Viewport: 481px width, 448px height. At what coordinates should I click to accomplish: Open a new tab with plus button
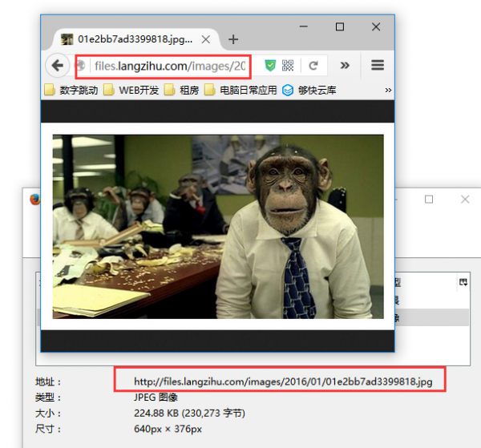pos(233,39)
